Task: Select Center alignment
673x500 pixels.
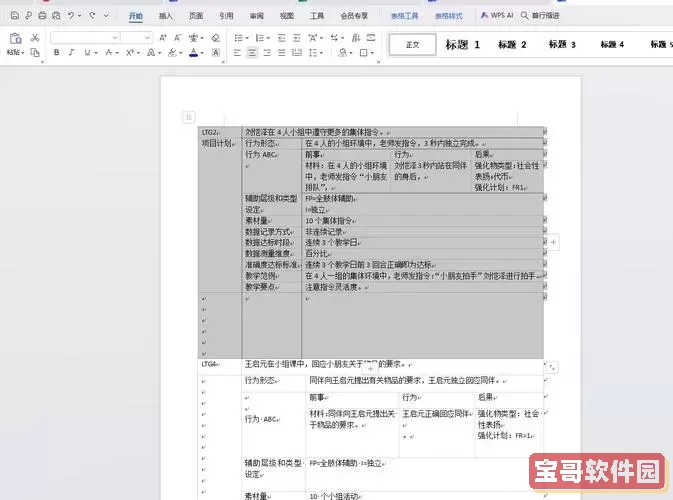Action: pos(252,52)
